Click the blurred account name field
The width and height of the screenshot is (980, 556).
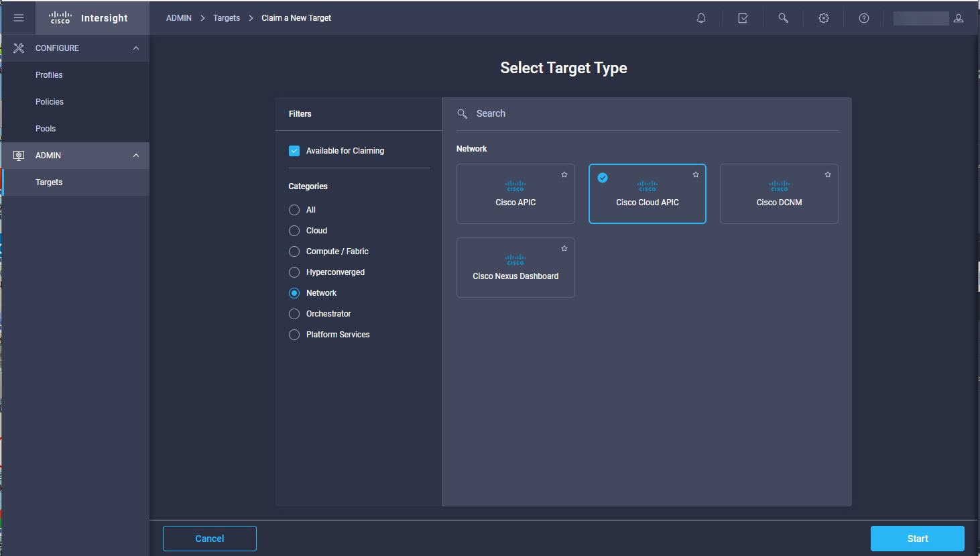[921, 18]
